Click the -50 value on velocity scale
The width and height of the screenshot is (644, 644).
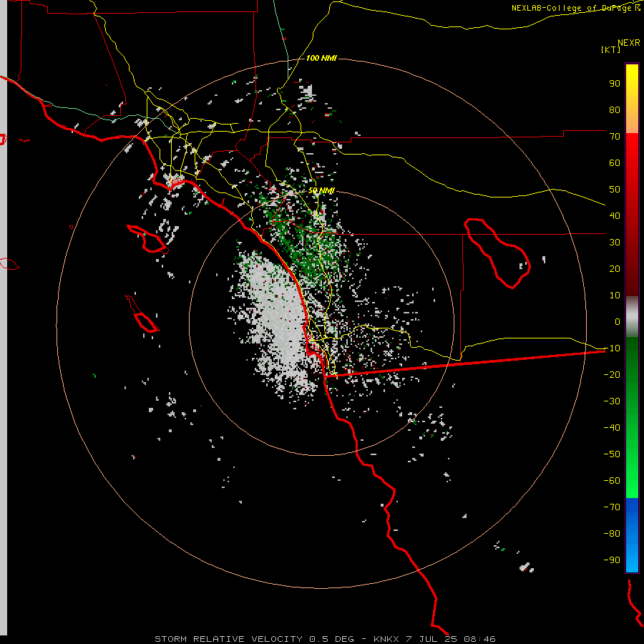point(612,454)
